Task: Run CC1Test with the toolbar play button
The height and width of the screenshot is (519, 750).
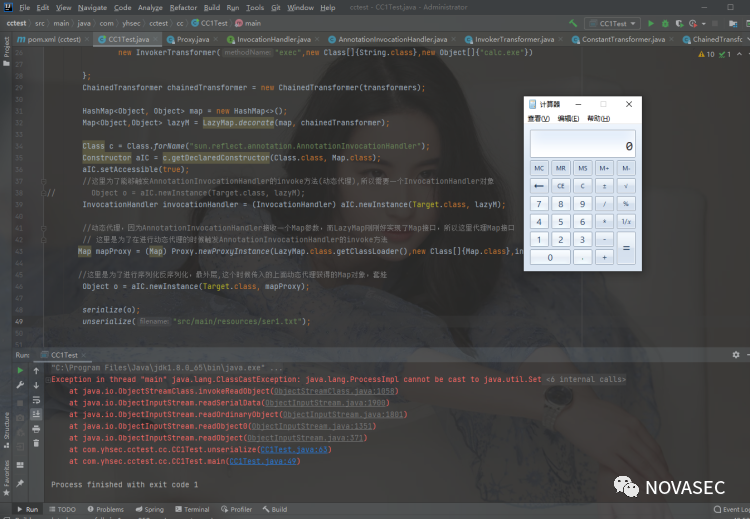Action: 651,23
